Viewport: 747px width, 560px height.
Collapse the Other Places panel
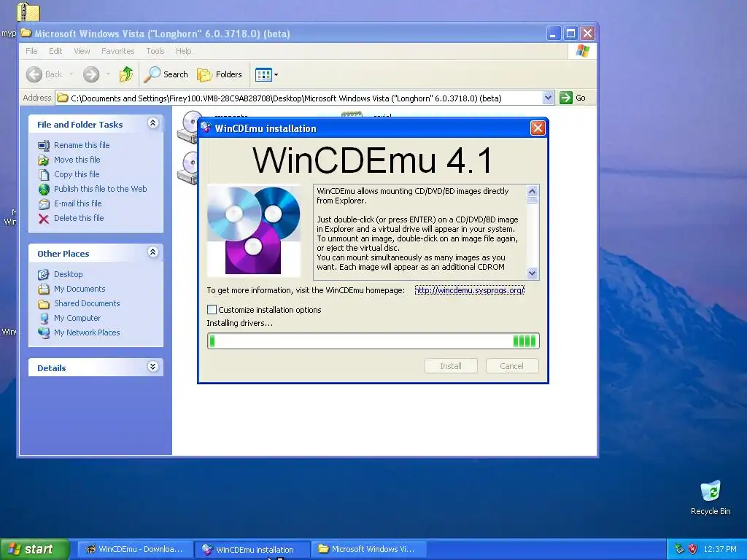(x=152, y=252)
